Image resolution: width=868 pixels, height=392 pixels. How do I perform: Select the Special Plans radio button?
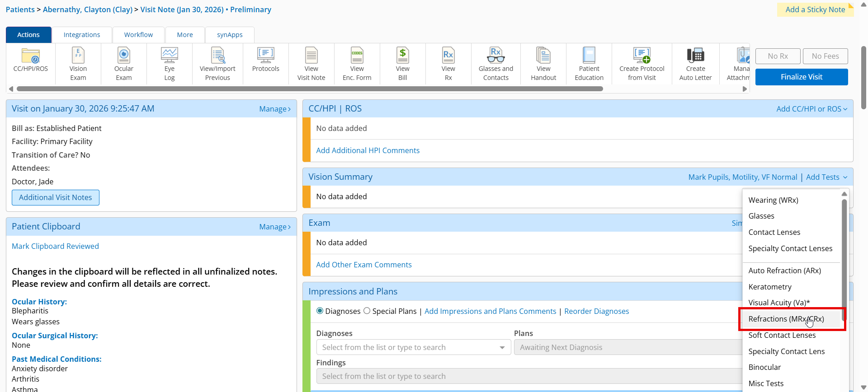[367, 311]
